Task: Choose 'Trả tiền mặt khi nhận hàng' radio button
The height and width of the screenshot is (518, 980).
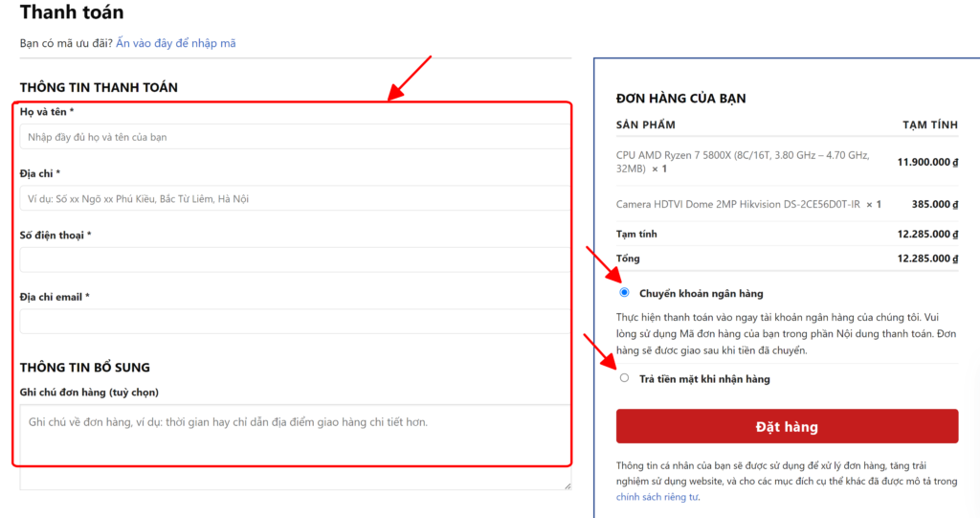Action: (x=625, y=378)
